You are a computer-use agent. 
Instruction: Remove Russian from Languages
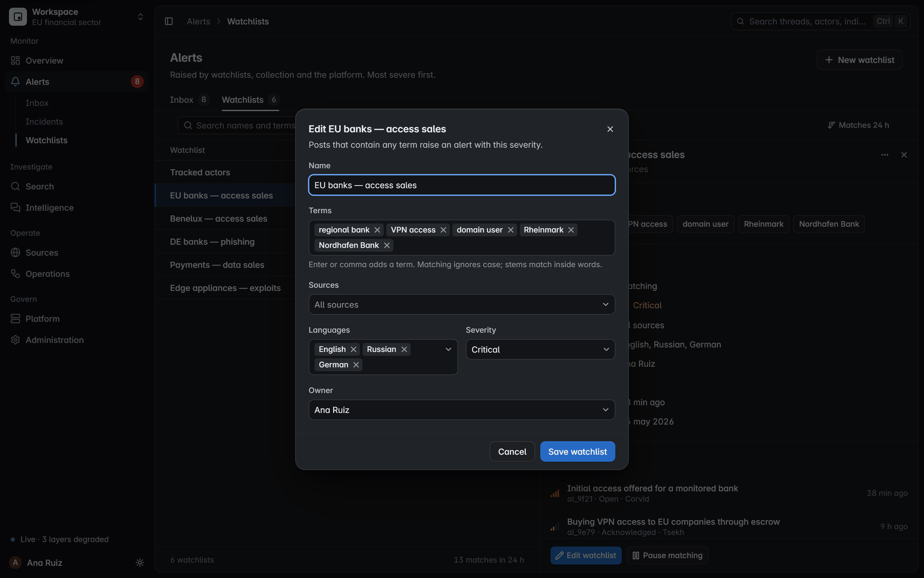404,349
